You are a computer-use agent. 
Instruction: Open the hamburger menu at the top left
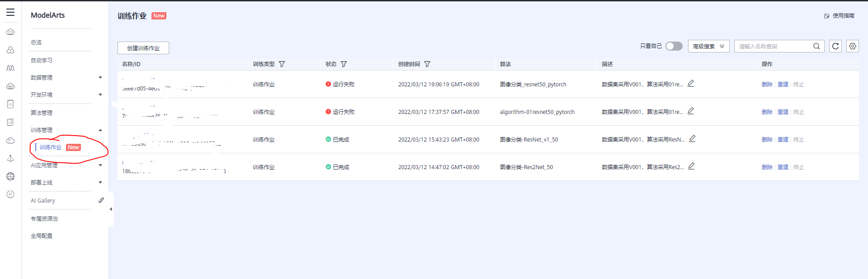coord(10,12)
